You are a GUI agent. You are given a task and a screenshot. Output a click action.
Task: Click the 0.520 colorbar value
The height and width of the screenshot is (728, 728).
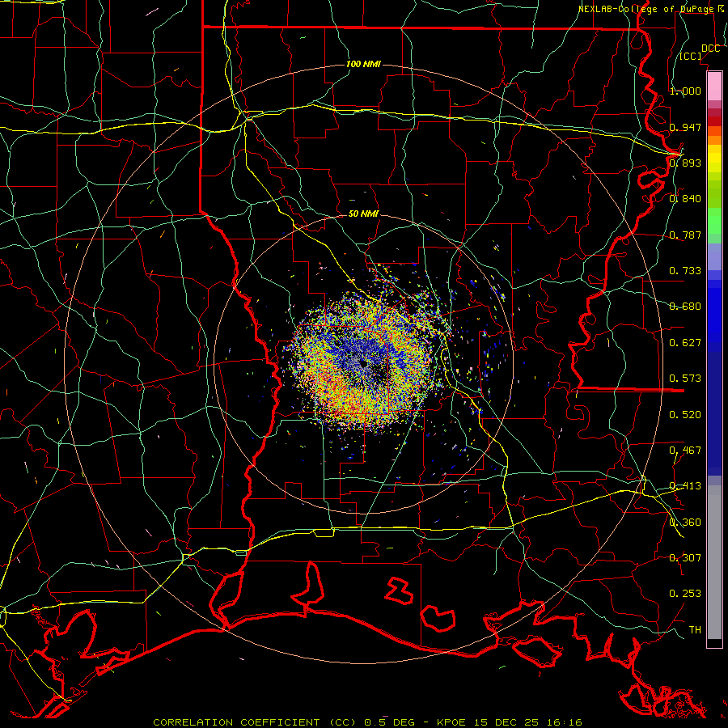click(685, 415)
